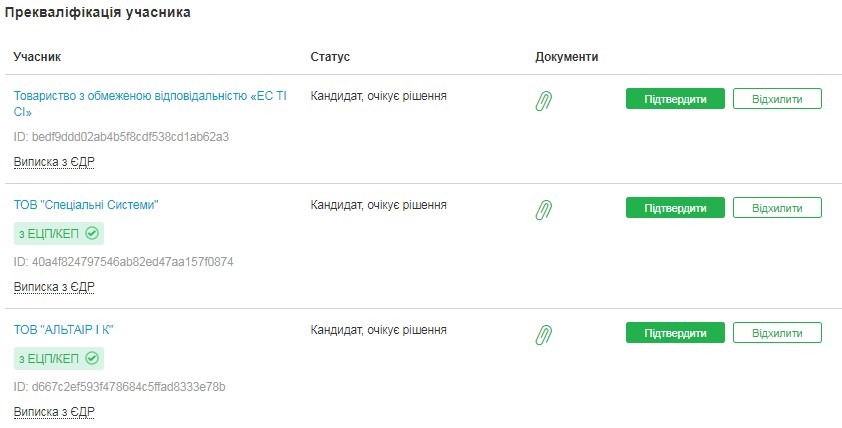Click ЕЦП/КЕП checkmark icon for "АЛЬТАІР І К"

pyautogui.click(x=92, y=358)
